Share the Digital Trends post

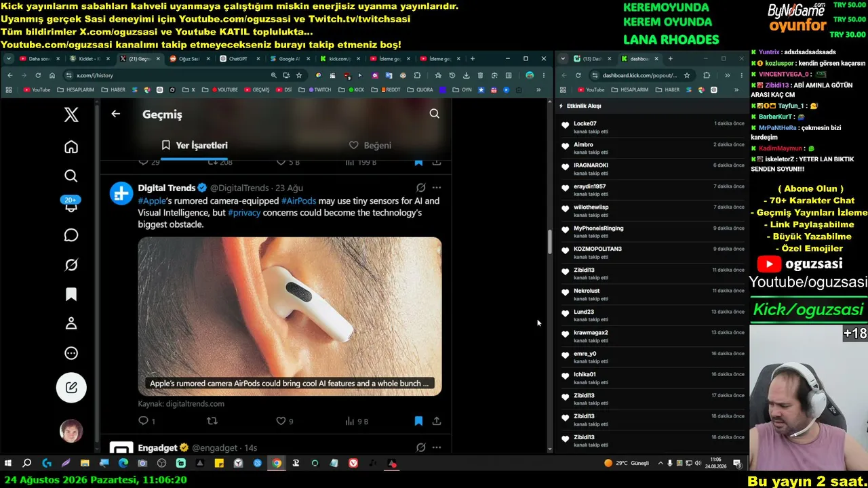click(x=437, y=421)
